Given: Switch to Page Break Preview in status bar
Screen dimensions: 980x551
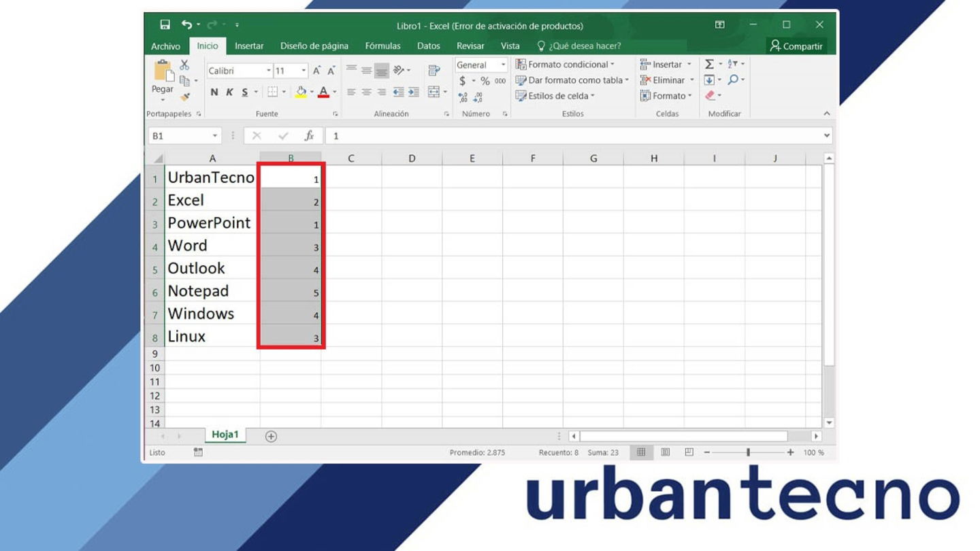Looking at the screenshot, I should pos(689,452).
